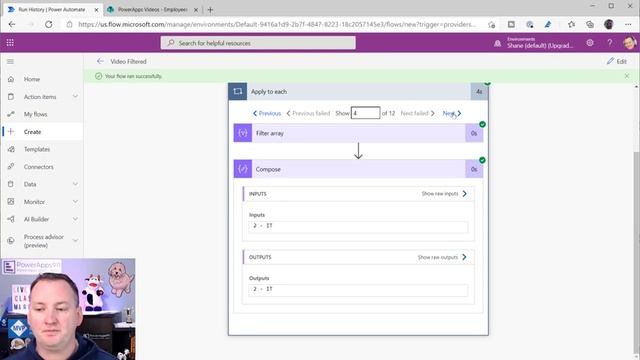Click the Inputs value '2 - IT'

tap(358, 227)
